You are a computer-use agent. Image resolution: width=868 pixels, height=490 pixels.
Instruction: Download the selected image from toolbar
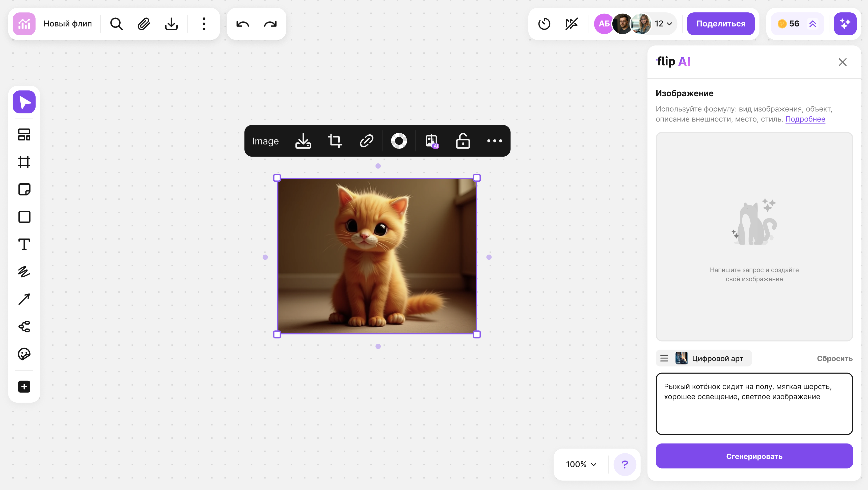303,141
